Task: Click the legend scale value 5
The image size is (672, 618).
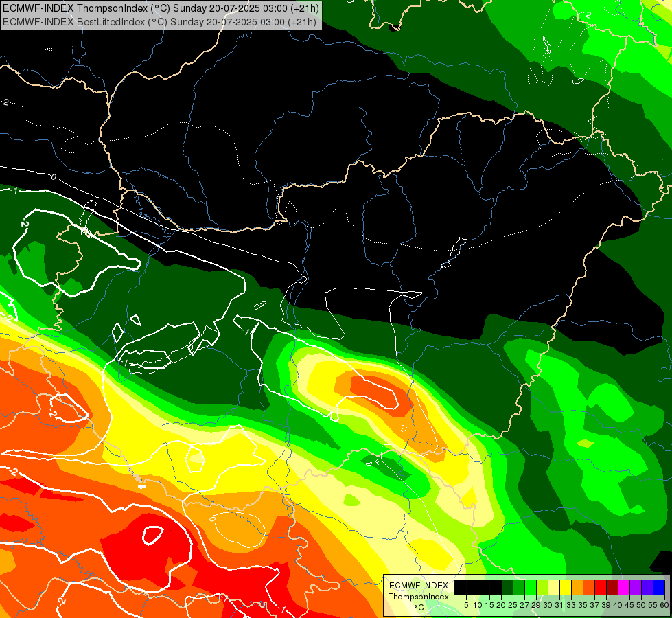Action: [466, 605]
